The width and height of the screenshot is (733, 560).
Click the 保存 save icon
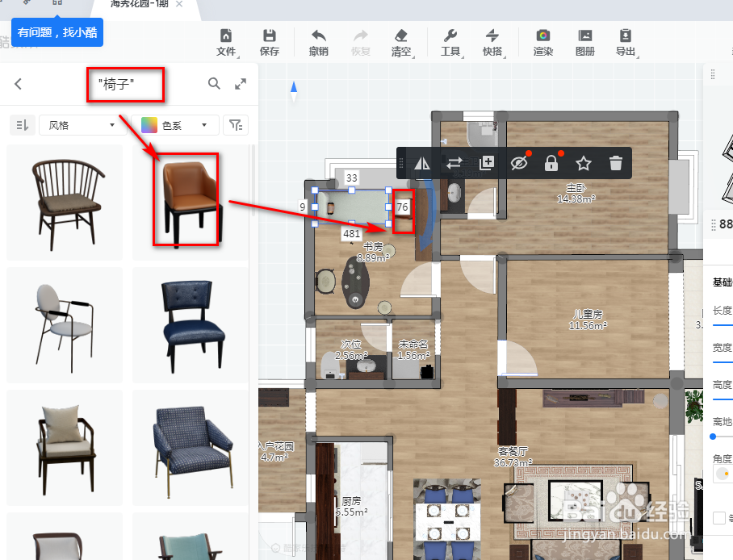270,43
